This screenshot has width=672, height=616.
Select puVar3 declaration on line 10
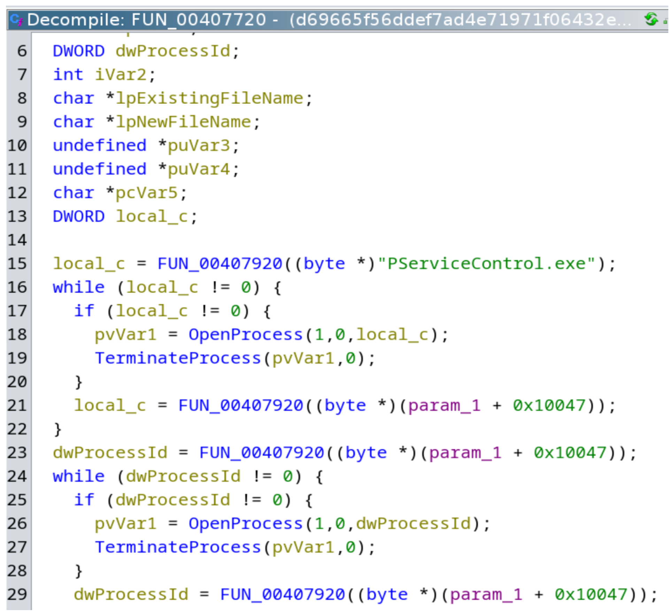coord(199,146)
